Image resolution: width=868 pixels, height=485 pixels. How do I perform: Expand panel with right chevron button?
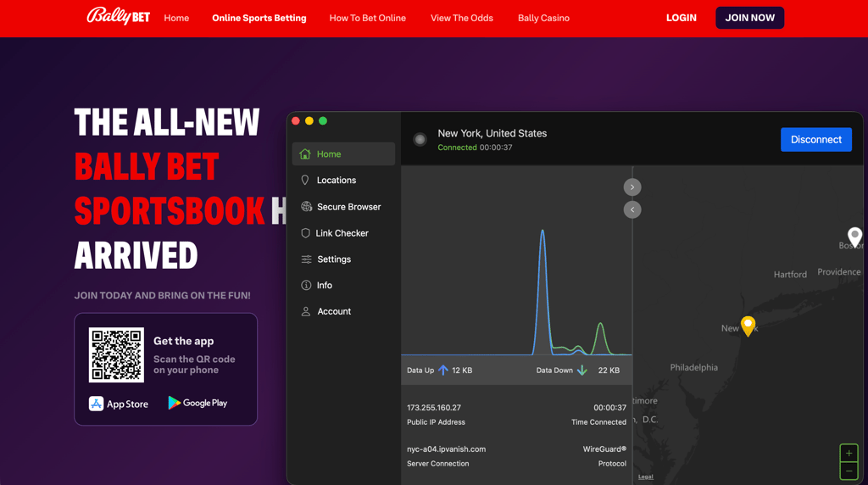[632, 187]
